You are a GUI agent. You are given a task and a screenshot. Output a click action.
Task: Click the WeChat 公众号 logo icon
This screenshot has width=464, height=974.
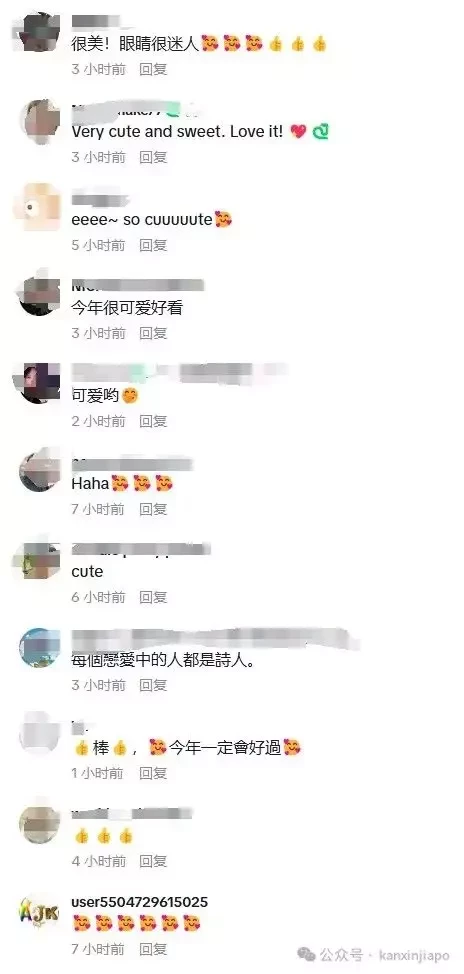(307, 955)
